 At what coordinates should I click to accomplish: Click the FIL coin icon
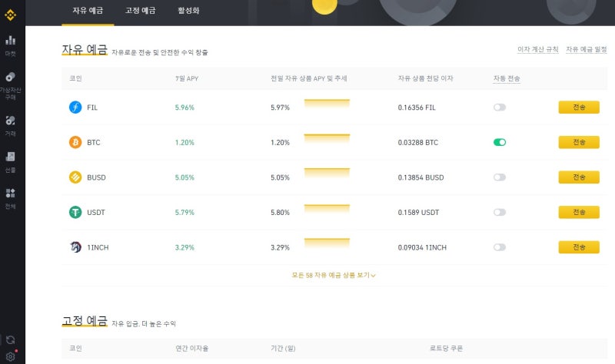coord(75,107)
